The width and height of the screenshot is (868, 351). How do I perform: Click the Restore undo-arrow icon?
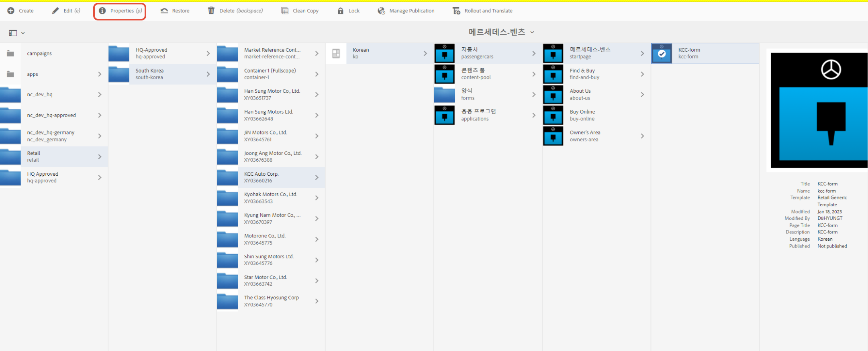164,11
